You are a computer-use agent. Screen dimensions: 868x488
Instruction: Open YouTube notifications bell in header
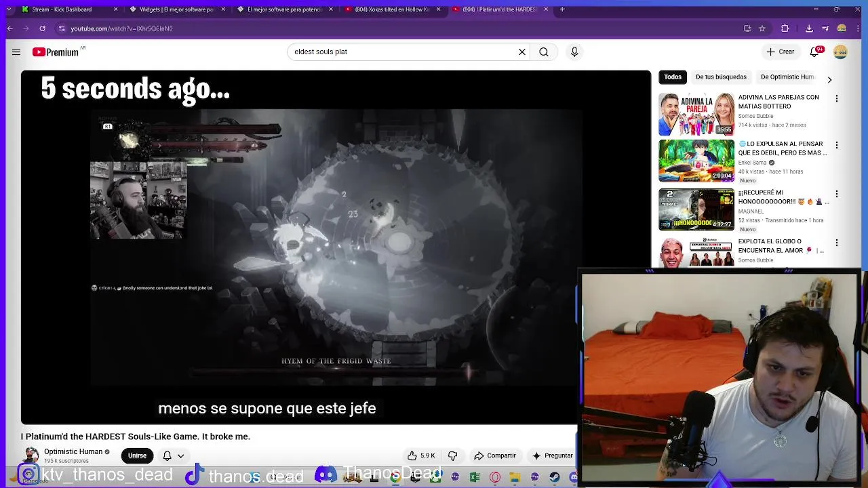pos(816,52)
